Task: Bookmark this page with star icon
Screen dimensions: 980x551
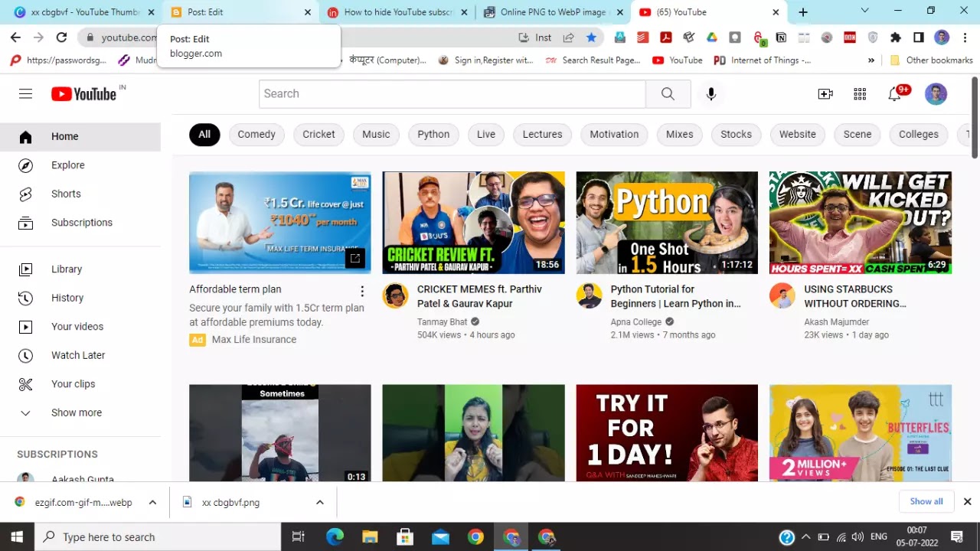Action: (x=591, y=37)
